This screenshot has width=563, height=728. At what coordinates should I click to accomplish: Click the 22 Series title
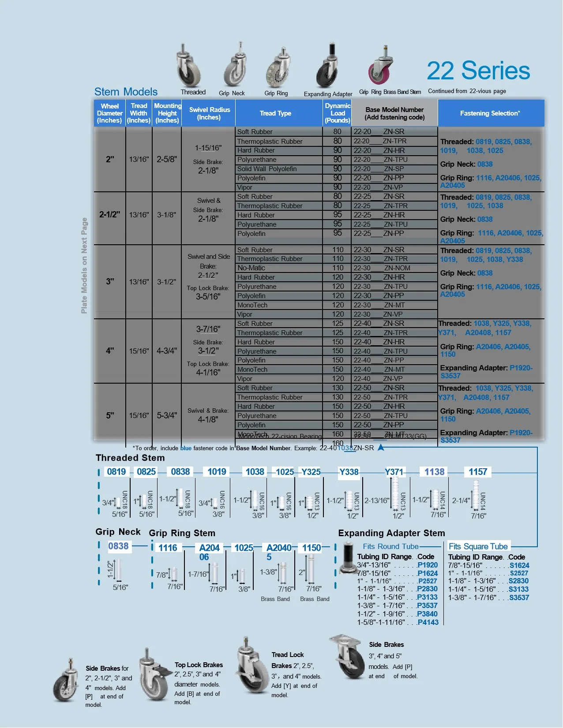[478, 71]
